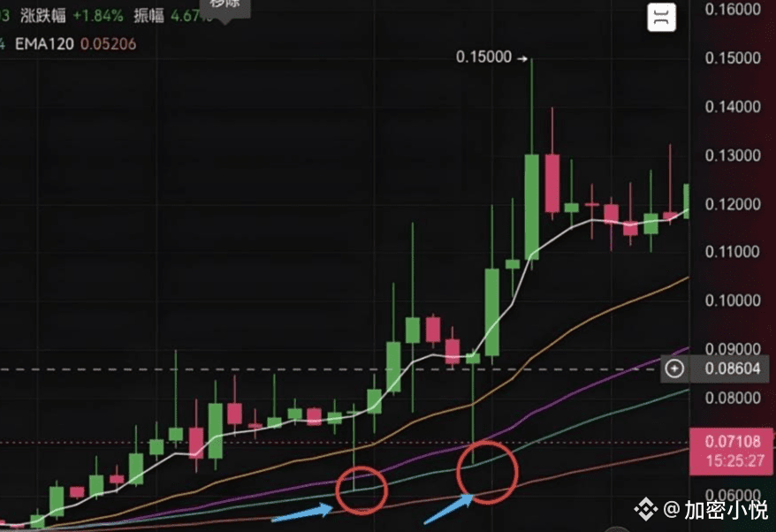Click the smaller red circle annotation
The image size is (776, 532).
[x=361, y=490]
